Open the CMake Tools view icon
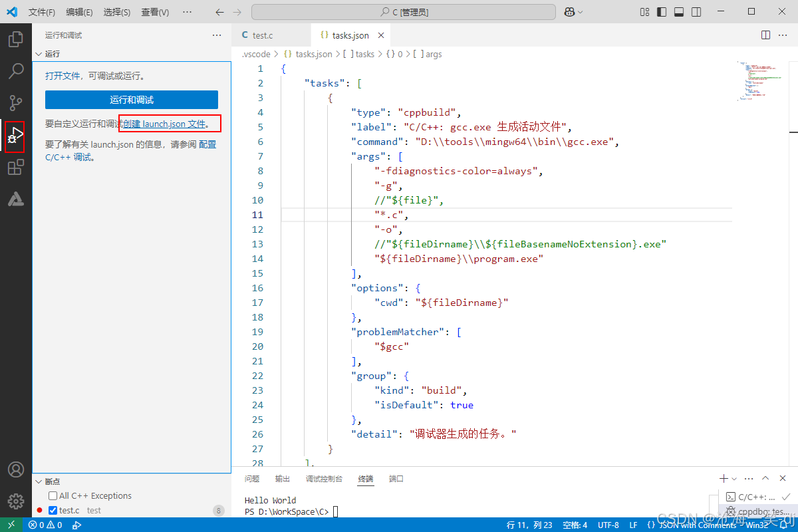The width and height of the screenshot is (798, 532). [16, 199]
